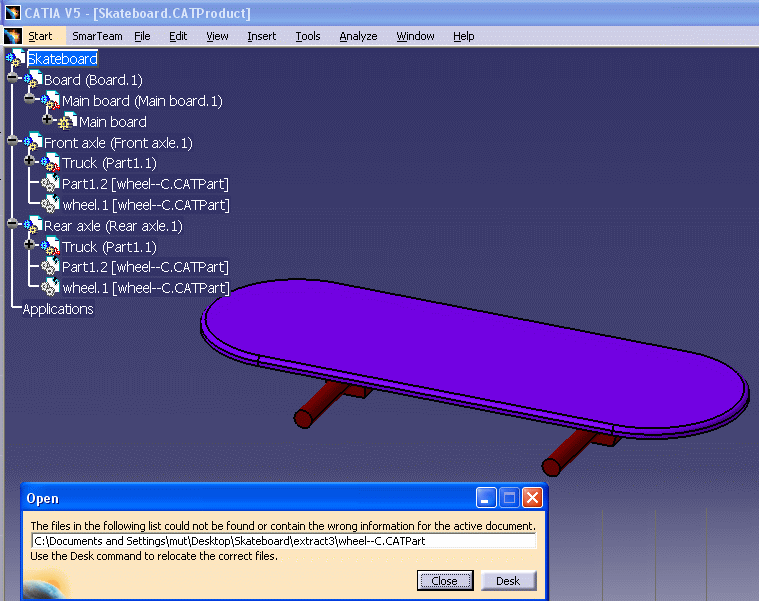Click the wheel.1 icon under Rear axle

click(x=50, y=288)
